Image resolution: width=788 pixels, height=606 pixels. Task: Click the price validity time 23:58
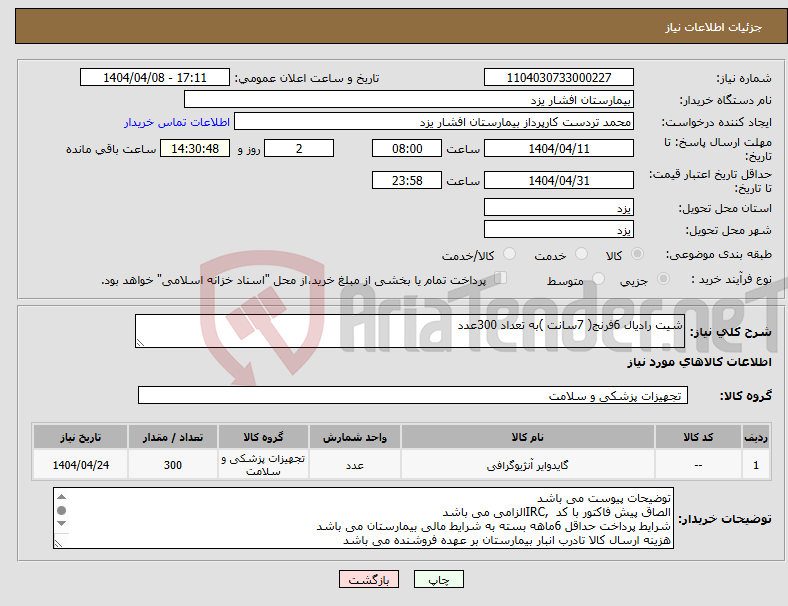[407, 180]
